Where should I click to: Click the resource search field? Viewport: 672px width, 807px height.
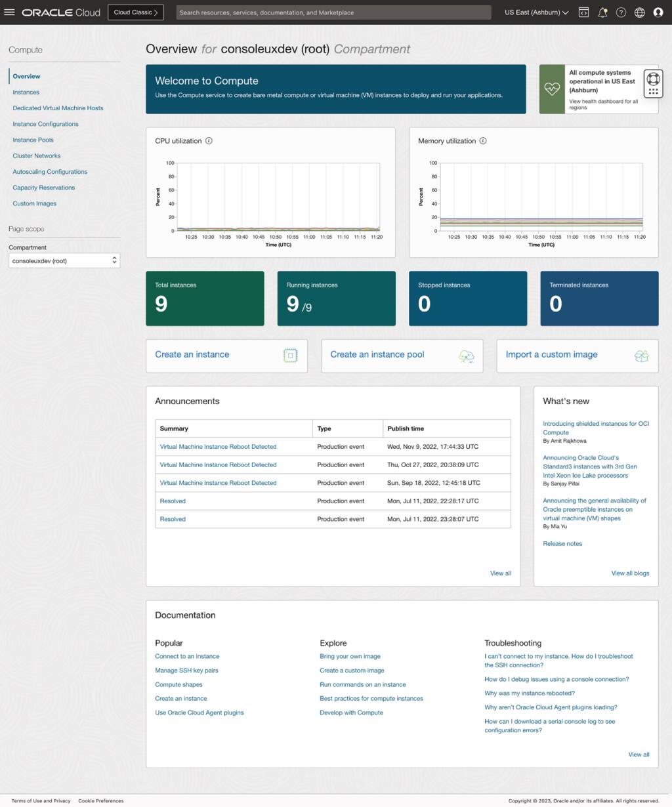coord(335,12)
